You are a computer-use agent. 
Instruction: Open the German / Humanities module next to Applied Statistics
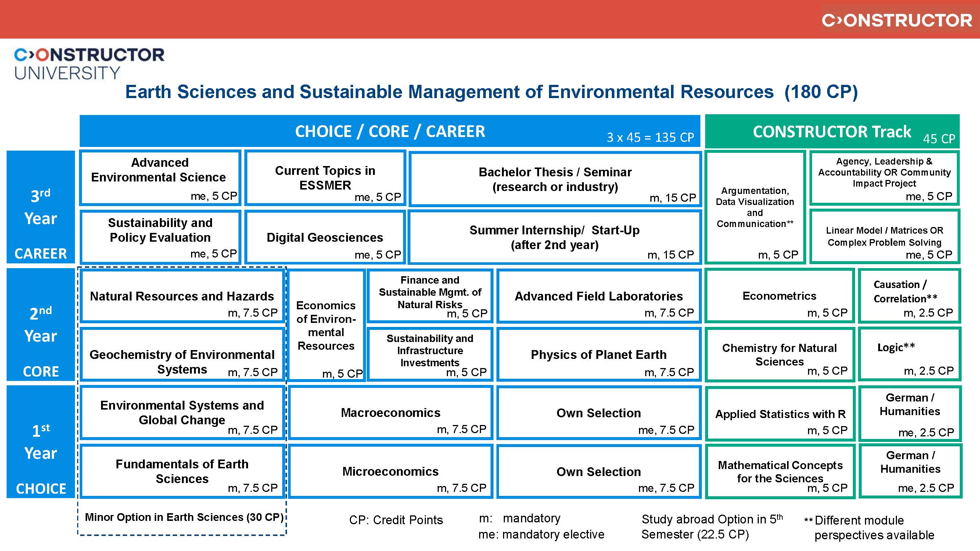click(x=909, y=414)
